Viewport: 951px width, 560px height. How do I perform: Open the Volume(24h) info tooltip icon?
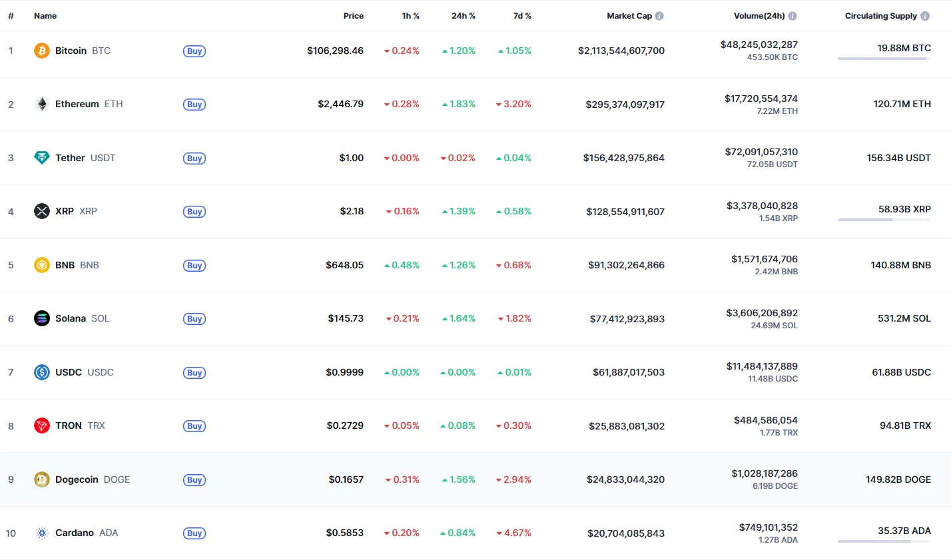pos(792,16)
